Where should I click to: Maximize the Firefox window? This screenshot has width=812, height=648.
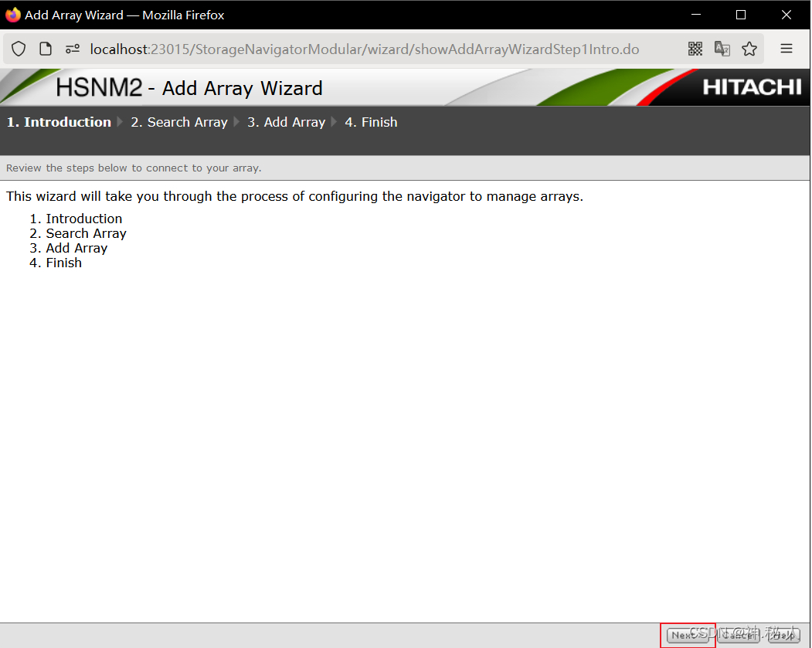tap(741, 15)
